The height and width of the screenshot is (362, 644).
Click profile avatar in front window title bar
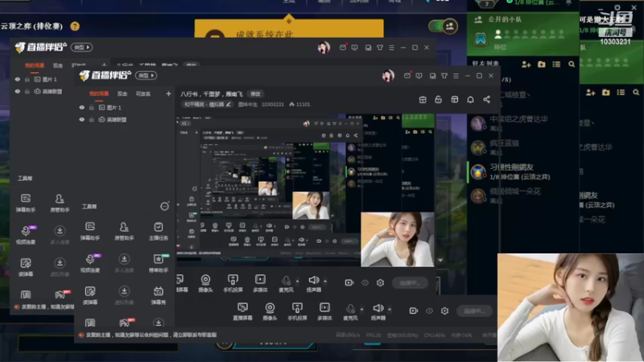[388, 76]
